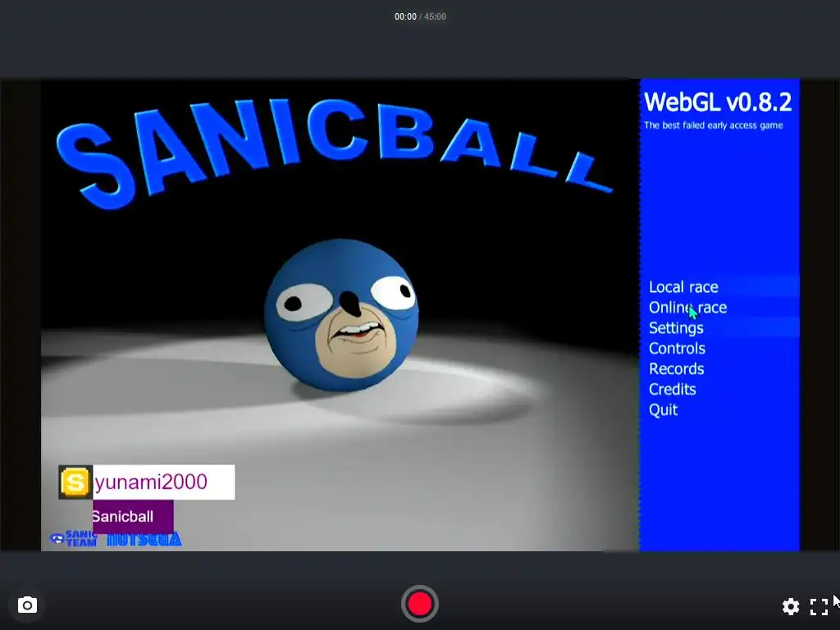
Task: Click the camera screenshot icon
Action: tap(27, 605)
